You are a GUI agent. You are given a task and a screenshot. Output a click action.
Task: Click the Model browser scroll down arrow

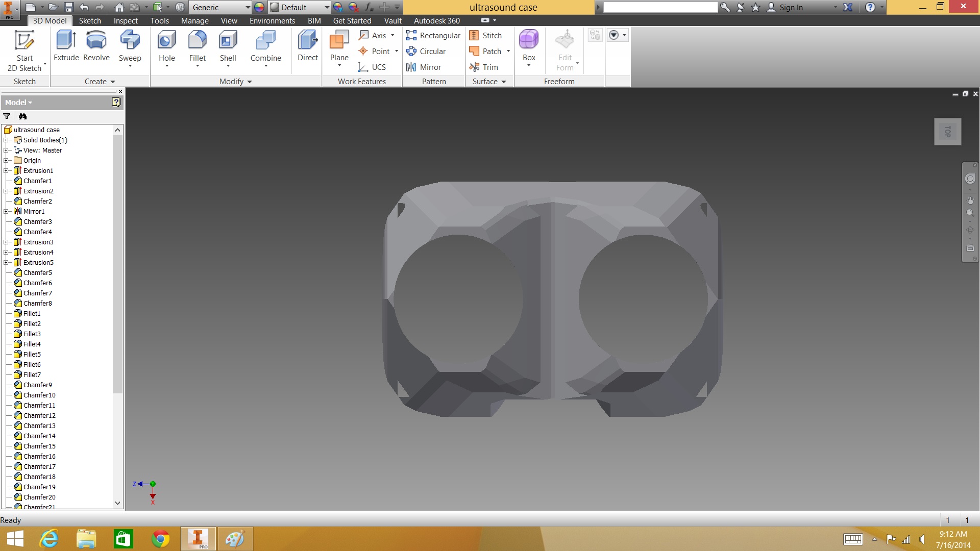coord(117,503)
